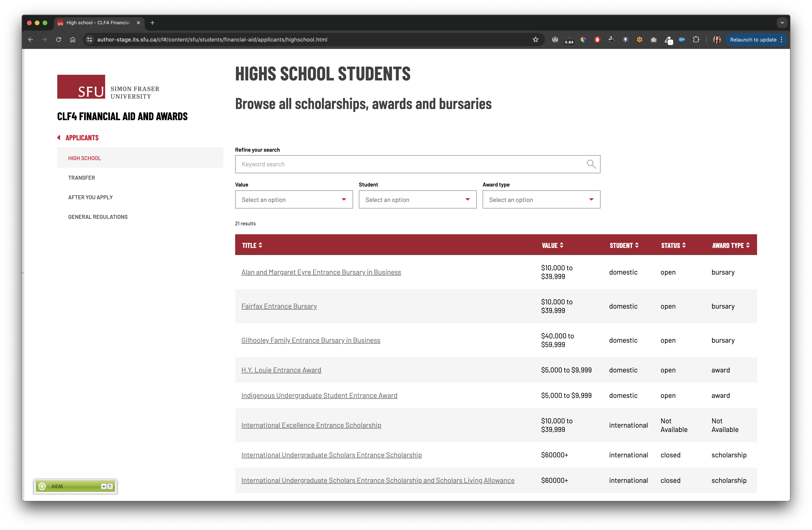Expand the Student filter dropdown

click(417, 200)
